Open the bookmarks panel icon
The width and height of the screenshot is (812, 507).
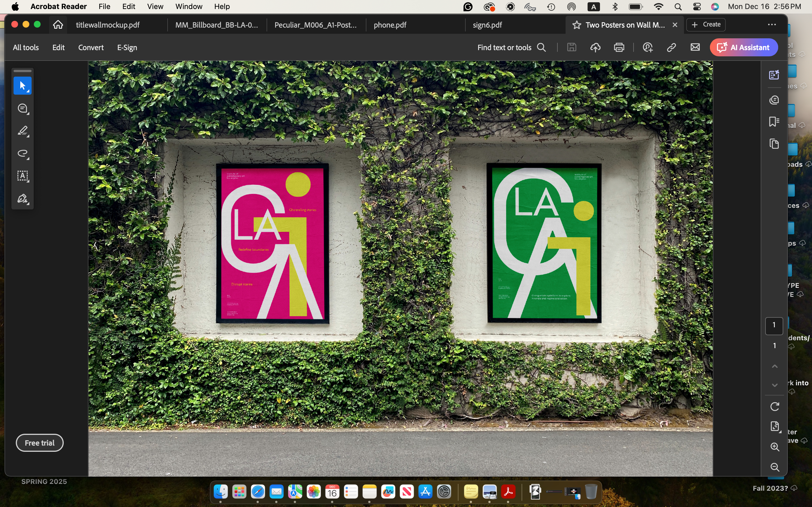click(x=774, y=121)
